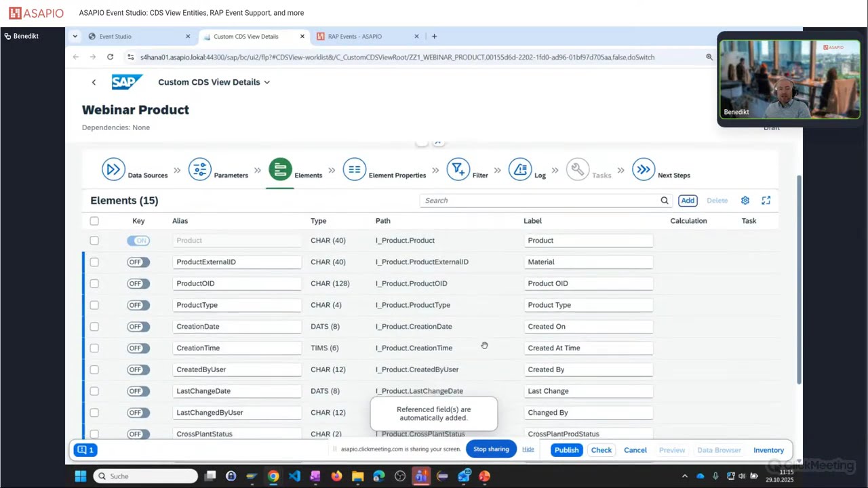
Task: Go back using the SAP back arrow
Action: (x=94, y=82)
